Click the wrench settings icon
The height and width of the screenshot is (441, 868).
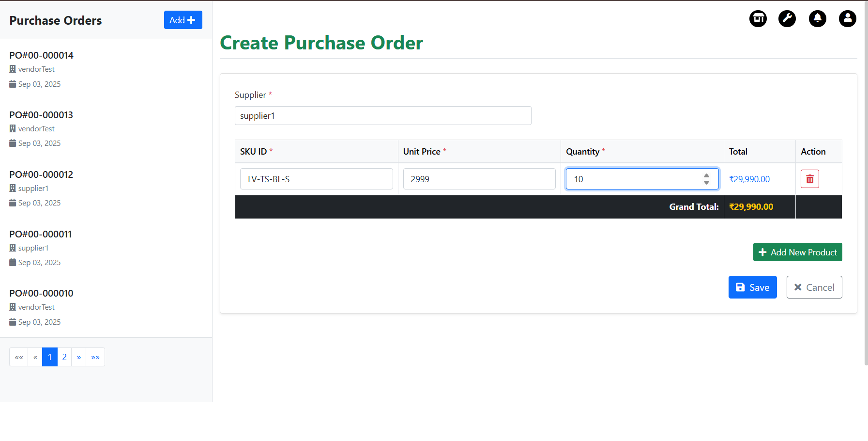787,19
